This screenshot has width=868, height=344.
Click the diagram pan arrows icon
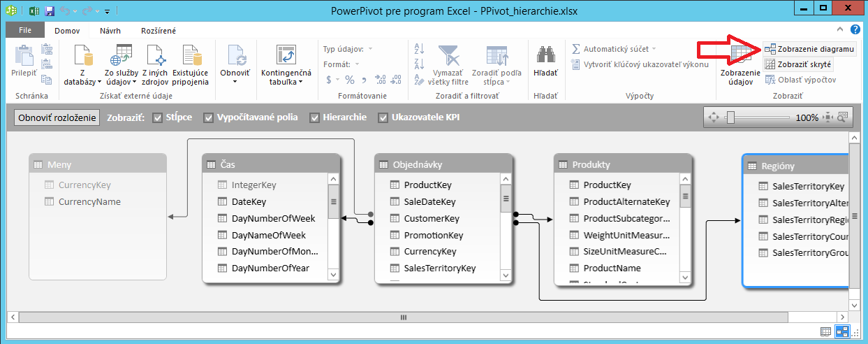click(713, 117)
